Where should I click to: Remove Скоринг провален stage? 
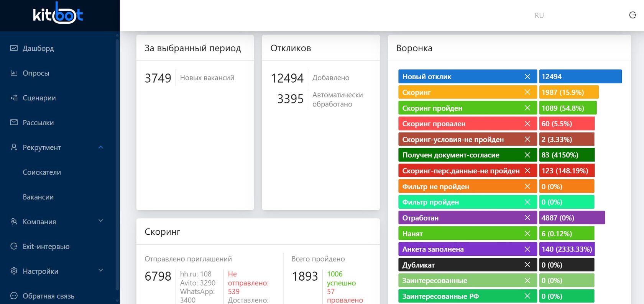527,124
